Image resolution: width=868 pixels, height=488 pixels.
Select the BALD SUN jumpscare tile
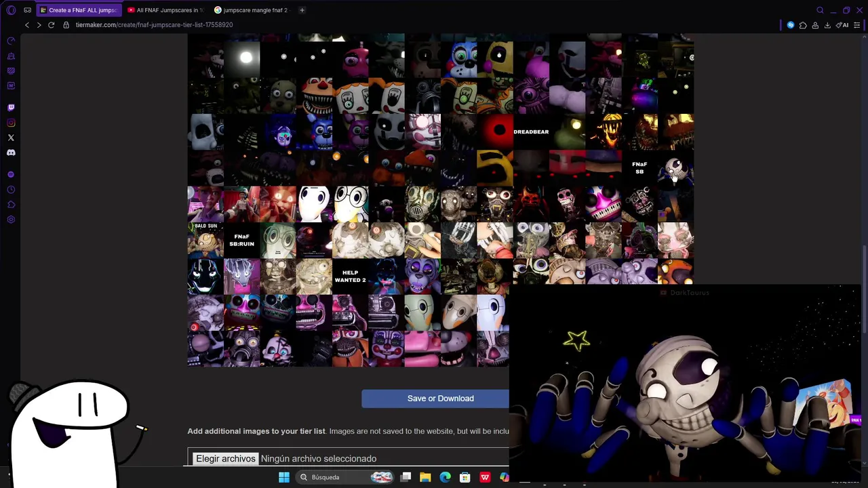click(205, 241)
